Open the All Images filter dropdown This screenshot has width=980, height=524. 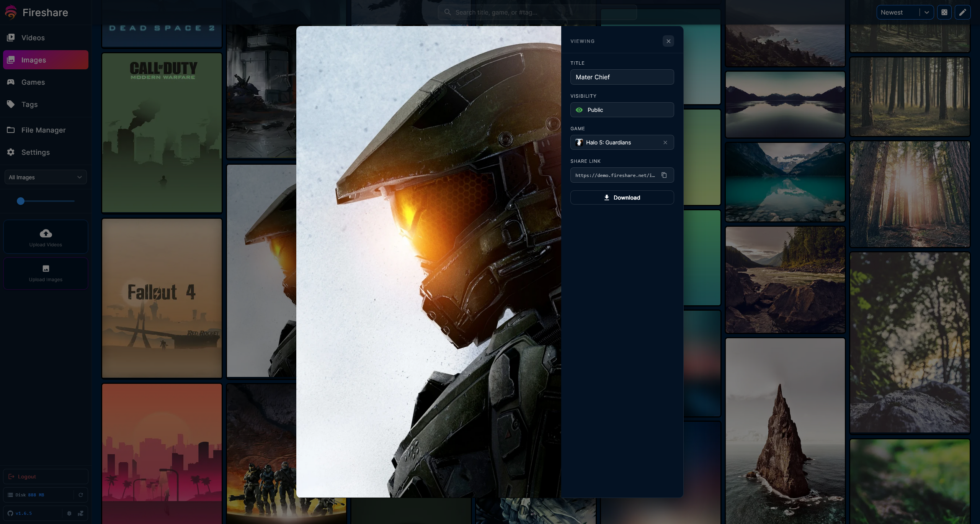46,177
